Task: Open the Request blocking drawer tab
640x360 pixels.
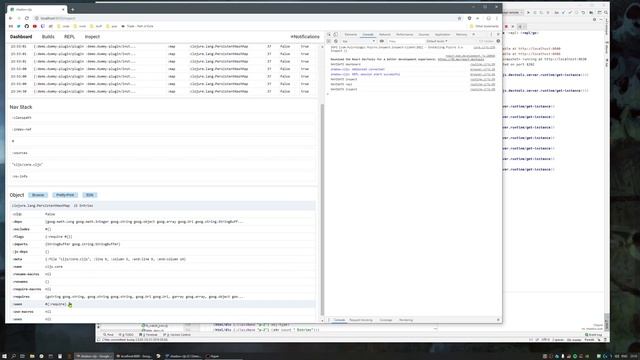Action: coord(361,320)
